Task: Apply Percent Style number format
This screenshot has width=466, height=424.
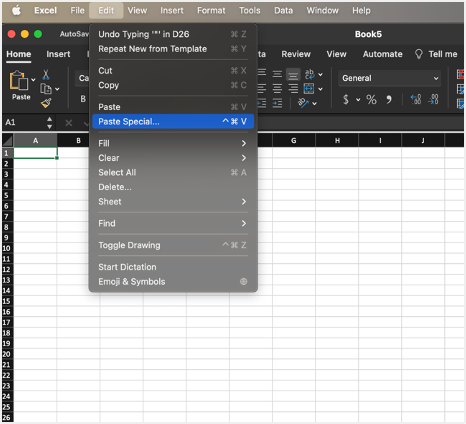Action: [371, 99]
